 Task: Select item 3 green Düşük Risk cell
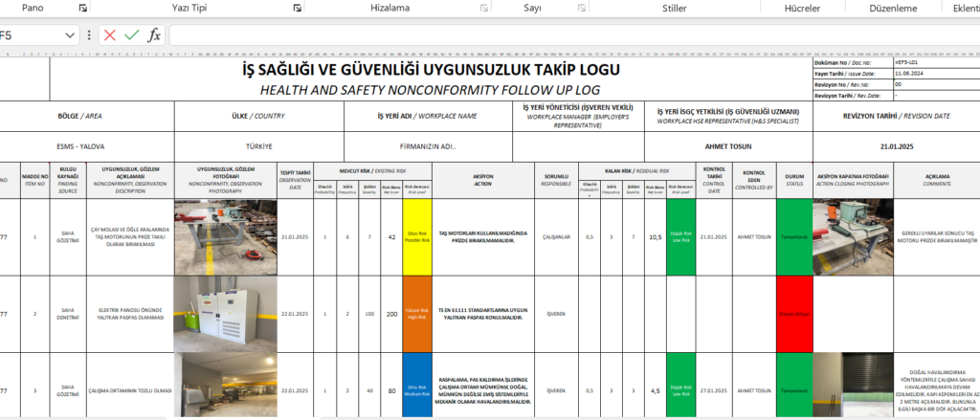pyautogui.click(x=680, y=386)
